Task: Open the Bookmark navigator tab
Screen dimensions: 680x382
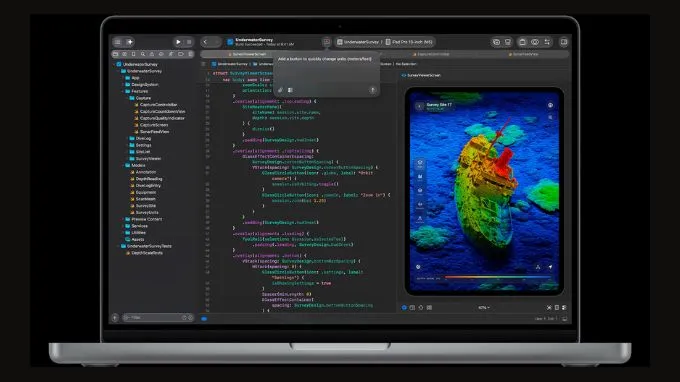Action: point(134,54)
